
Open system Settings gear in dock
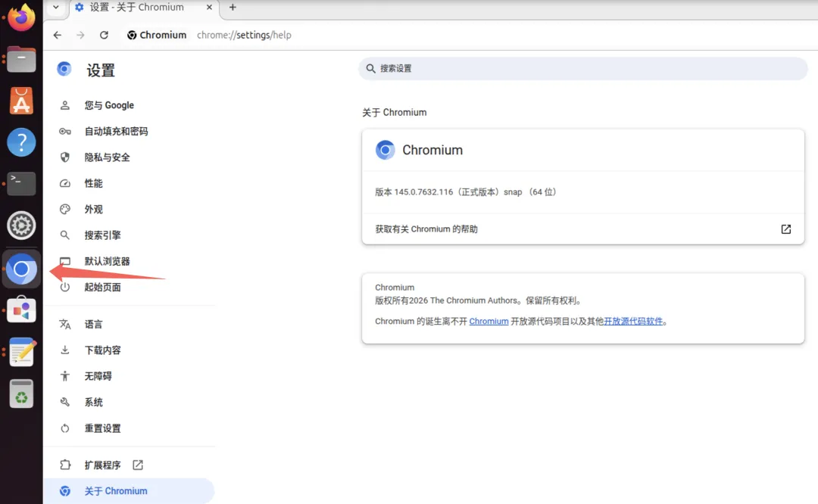coord(21,226)
